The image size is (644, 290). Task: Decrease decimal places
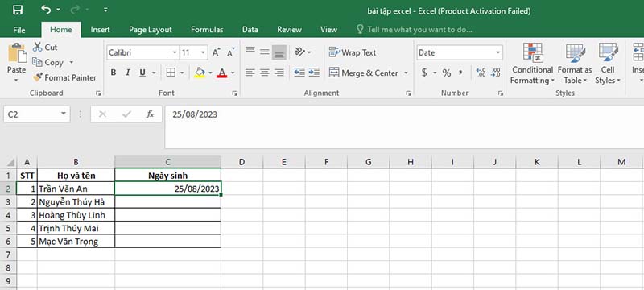pos(496,72)
